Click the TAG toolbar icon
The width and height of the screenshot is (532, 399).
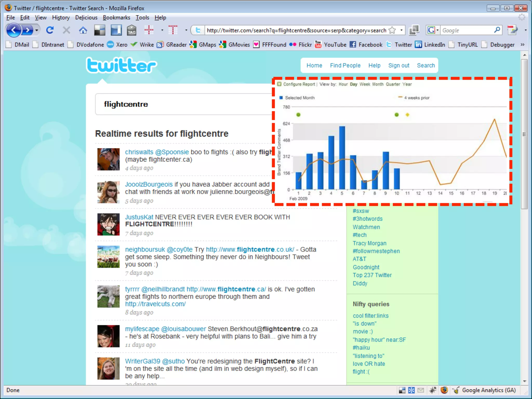[x=132, y=30]
